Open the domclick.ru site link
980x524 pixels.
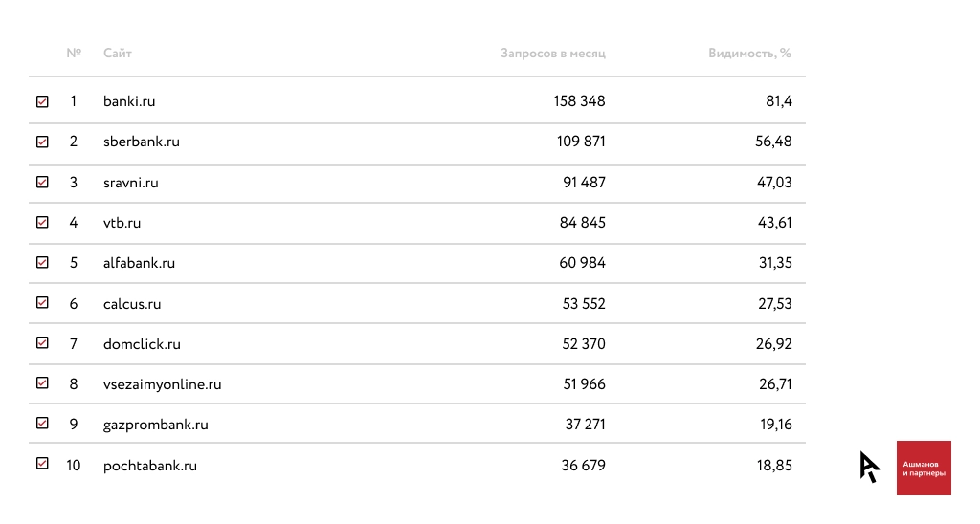pyautogui.click(x=142, y=344)
